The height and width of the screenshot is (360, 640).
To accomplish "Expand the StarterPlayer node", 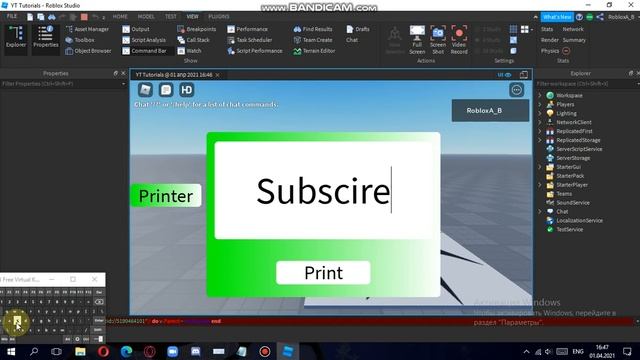I will pyautogui.click(x=540, y=185).
